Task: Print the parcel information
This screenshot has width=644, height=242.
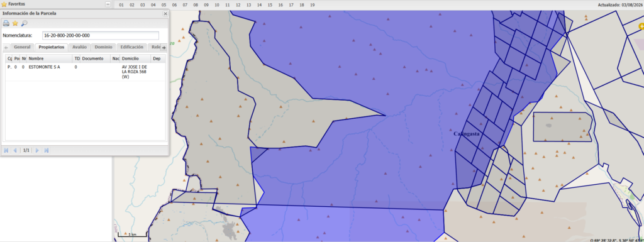Action: point(6,23)
